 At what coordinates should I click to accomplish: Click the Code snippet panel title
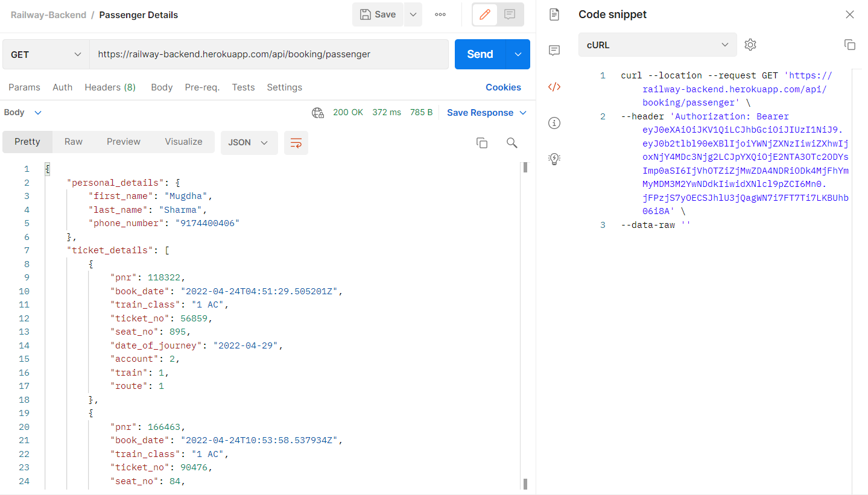coord(613,14)
